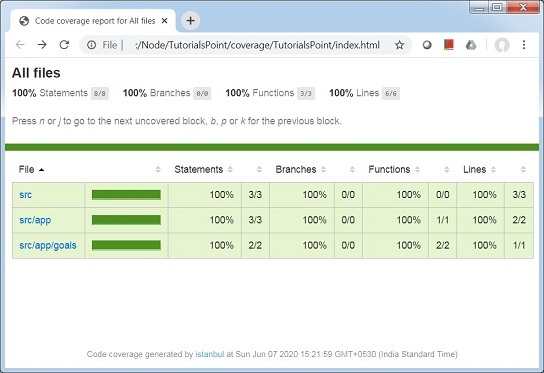Sort by Lines count column arrows
544x373 pixels.
[523, 169]
